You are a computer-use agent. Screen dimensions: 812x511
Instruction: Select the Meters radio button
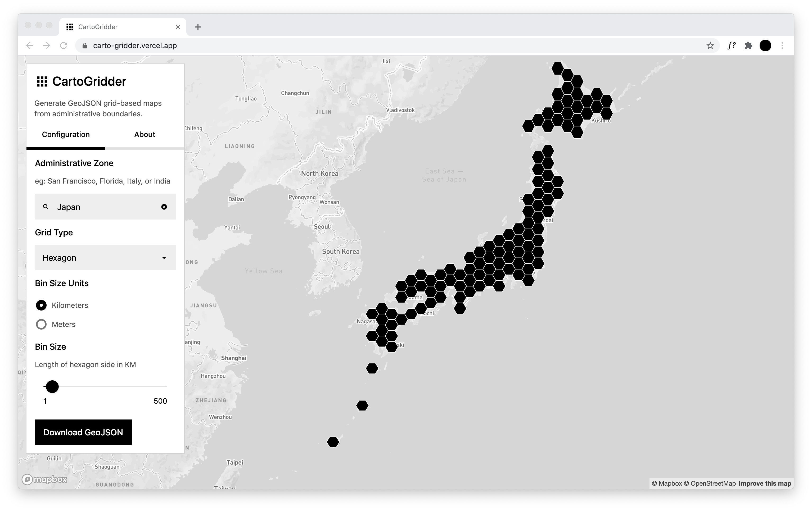[41, 324]
